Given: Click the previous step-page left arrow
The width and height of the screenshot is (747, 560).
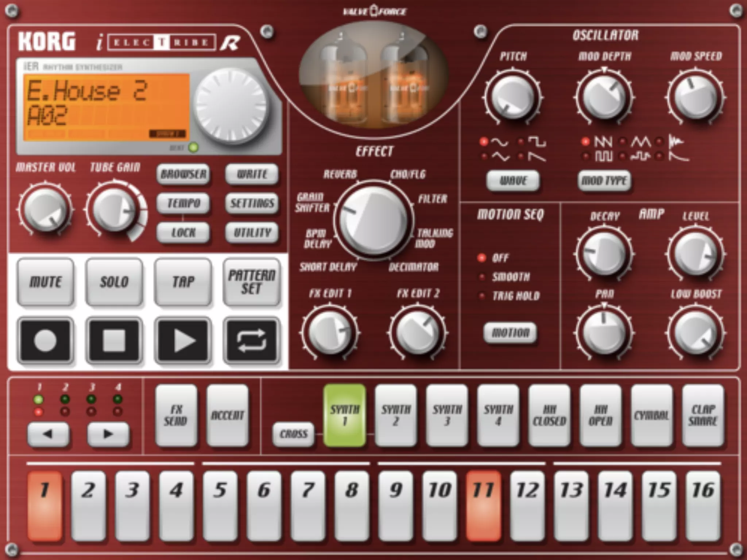Looking at the screenshot, I should (48, 434).
